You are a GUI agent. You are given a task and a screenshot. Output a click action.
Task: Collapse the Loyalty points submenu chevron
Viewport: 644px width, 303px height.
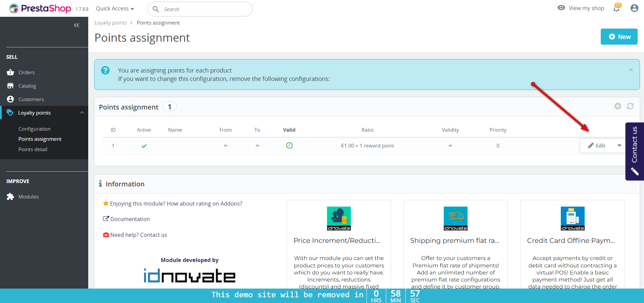point(82,113)
